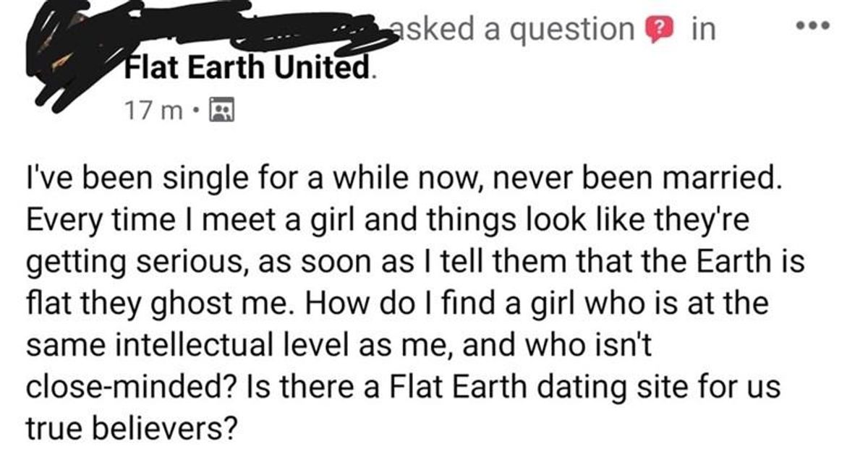The width and height of the screenshot is (868, 470).
Task: Click the red question mark badge icon
Action: coord(658,30)
